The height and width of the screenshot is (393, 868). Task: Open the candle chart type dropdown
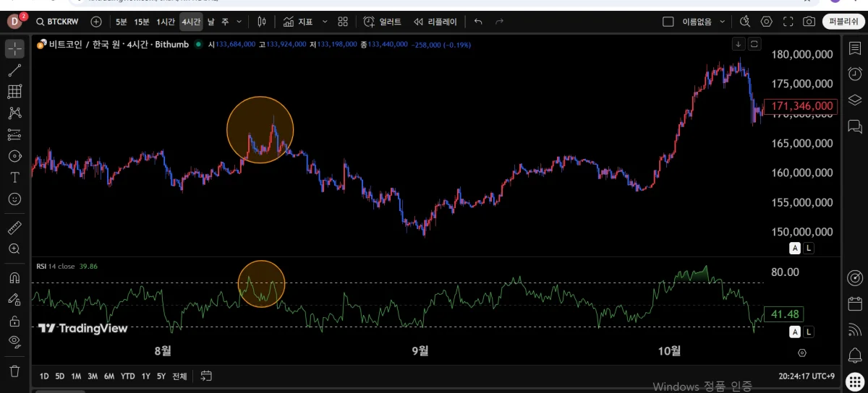coord(262,22)
